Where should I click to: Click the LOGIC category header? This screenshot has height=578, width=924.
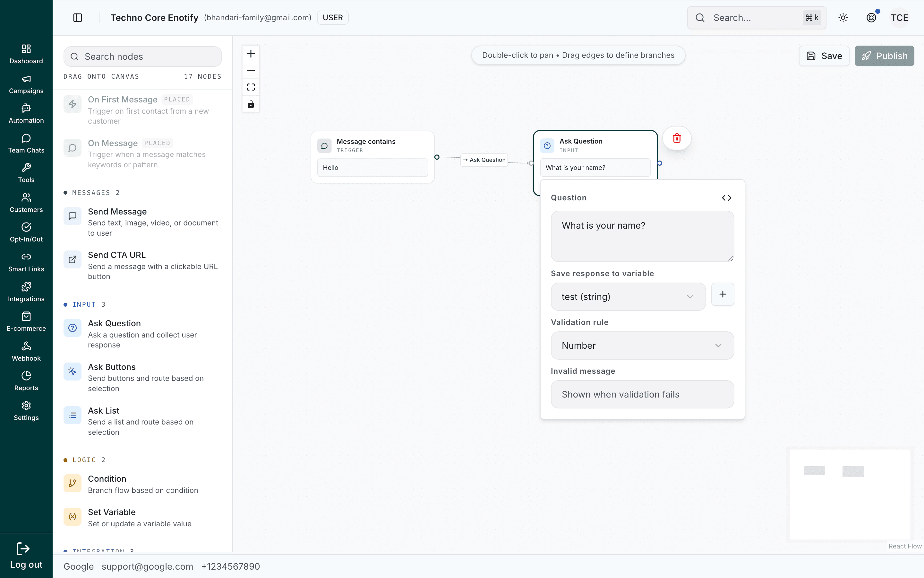point(84,460)
